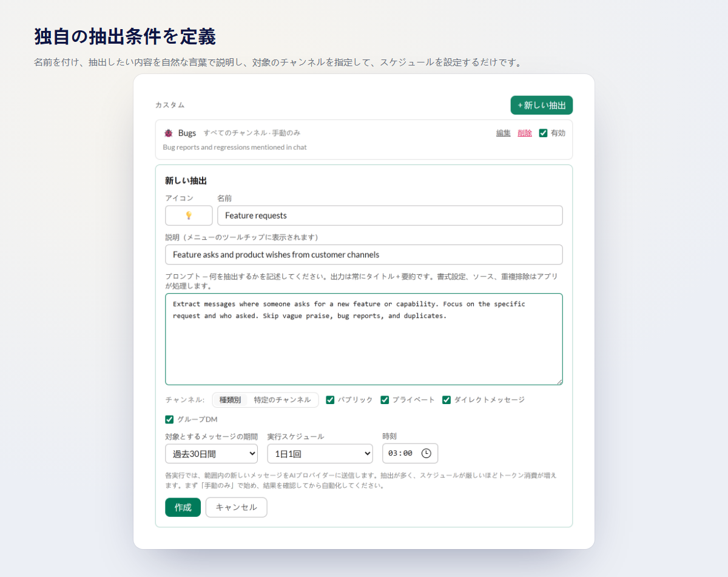
Task: Click the キャンセル button
Action: pos(237,507)
